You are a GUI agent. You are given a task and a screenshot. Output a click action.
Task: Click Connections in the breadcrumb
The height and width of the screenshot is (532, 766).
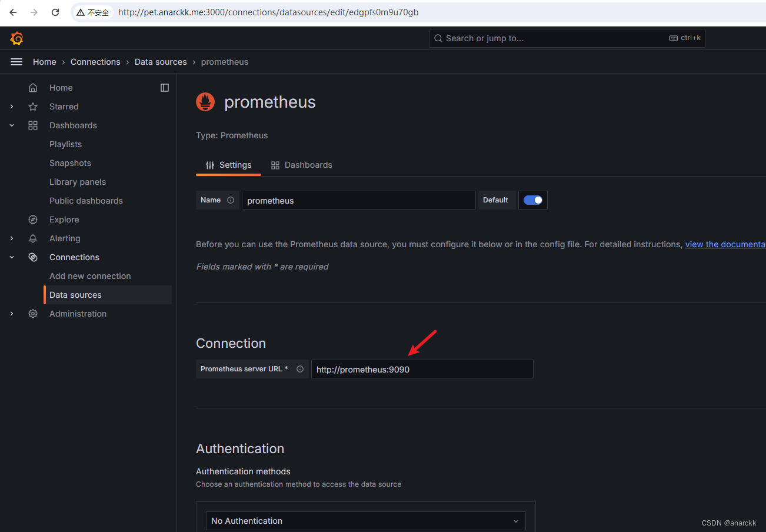click(95, 62)
